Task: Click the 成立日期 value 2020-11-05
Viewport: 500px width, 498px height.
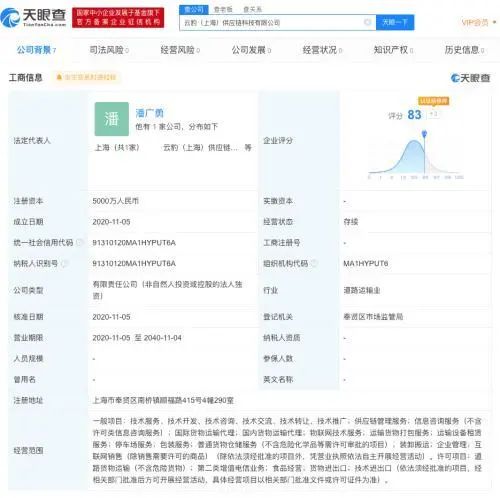Action: click(111, 222)
